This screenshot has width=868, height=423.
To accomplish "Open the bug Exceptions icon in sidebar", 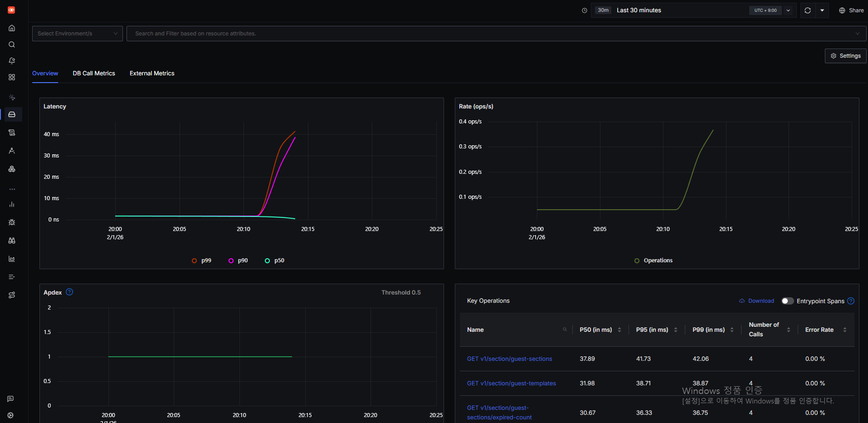I will [12, 222].
